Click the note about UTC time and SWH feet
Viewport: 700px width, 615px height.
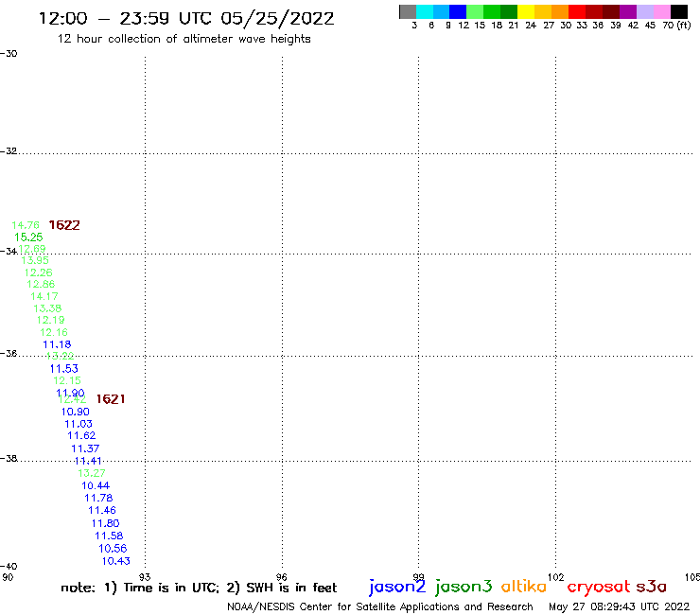(x=199, y=588)
